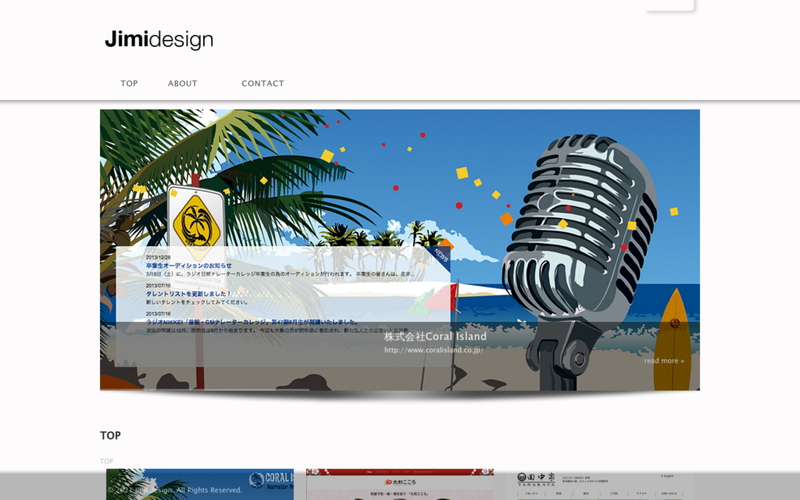
Task: Open the 卒業生オーディションのお知らせ news headline
Action: click(x=188, y=265)
